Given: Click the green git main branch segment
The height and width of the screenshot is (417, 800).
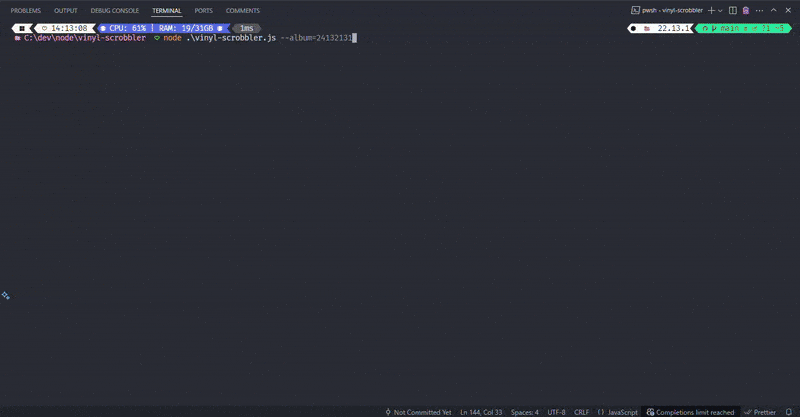Looking at the screenshot, I should coord(743,28).
